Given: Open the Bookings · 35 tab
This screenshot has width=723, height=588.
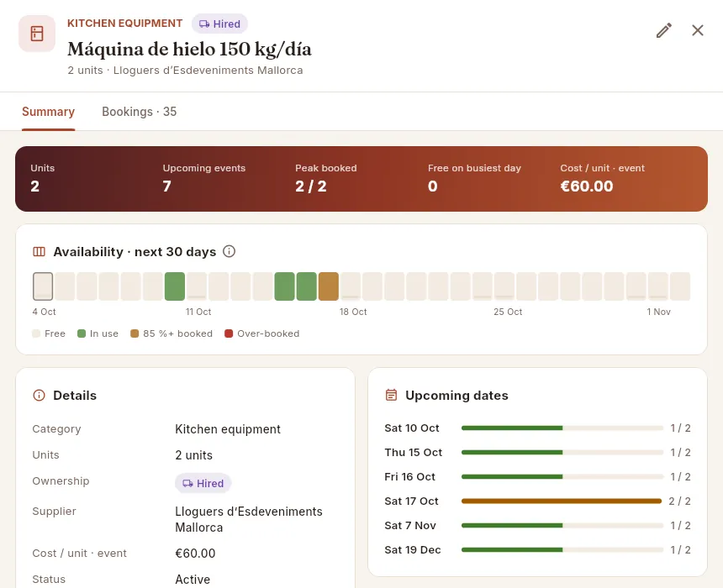Looking at the screenshot, I should click(x=140, y=112).
